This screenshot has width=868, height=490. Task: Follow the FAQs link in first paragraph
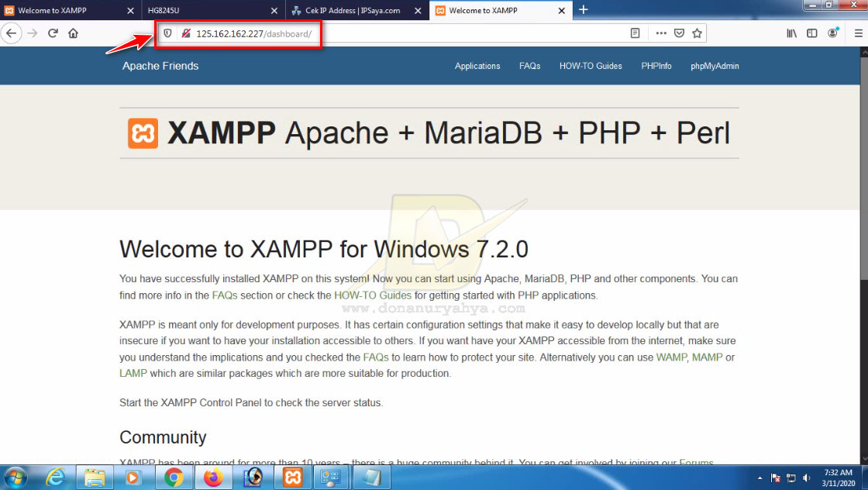coord(225,295)
